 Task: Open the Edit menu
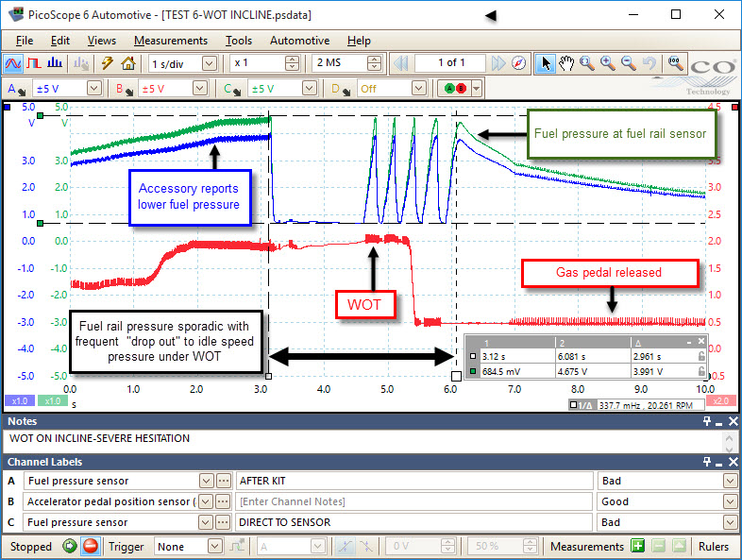tap(60, 41)
